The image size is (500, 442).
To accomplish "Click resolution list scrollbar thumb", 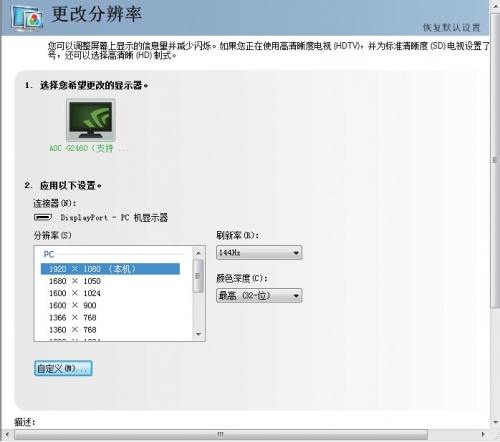I will (x=198, y=276).
